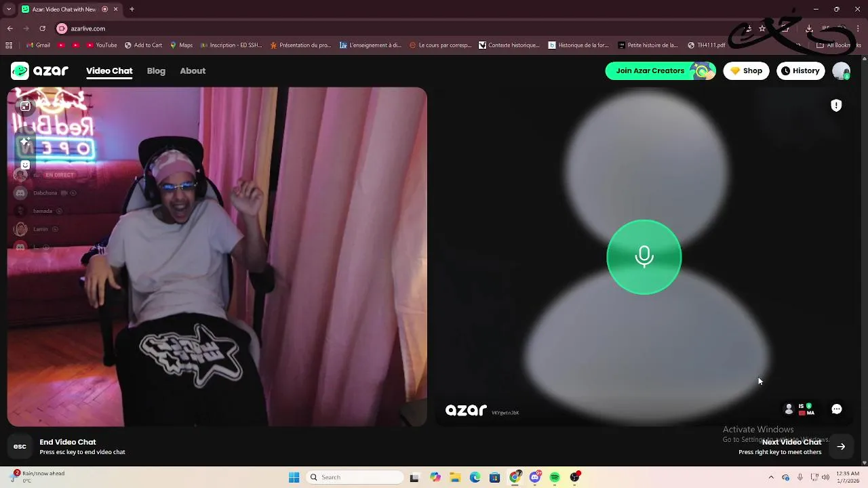Open Discord from taskbar
The width and height of the screenshot is (868, 488).
[535, 477]
